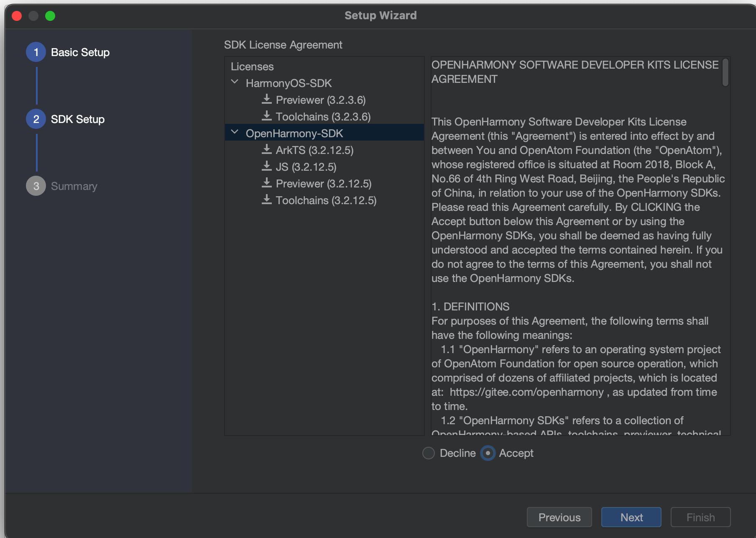This screenshot has width=756, height=538.
Task: Select the Decline radio button
Action: (429, 453)
